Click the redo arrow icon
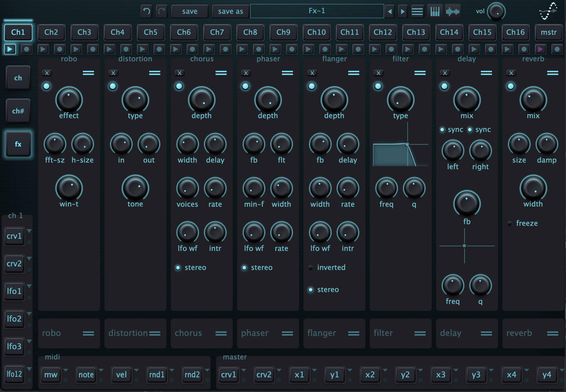Screen dimensions: 566x392 162,11
